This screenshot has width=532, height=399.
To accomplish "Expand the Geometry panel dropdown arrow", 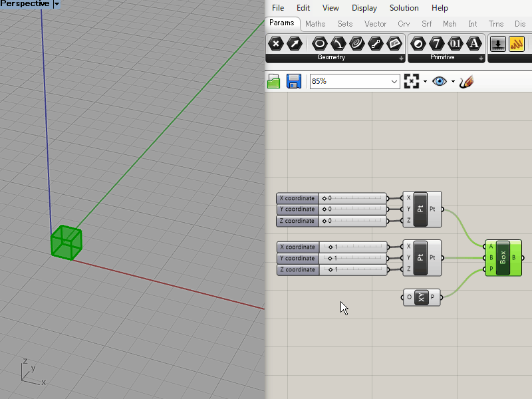I will [401, 59].
